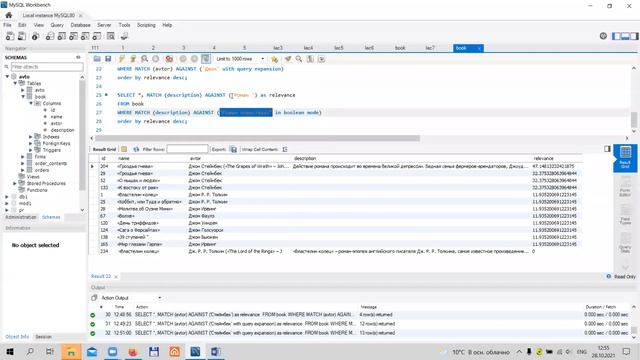The height and width of the screenshot is (360, 640).
Task: Open find panel magnifier in editor toolbar
Action: [x=299, y=59]
